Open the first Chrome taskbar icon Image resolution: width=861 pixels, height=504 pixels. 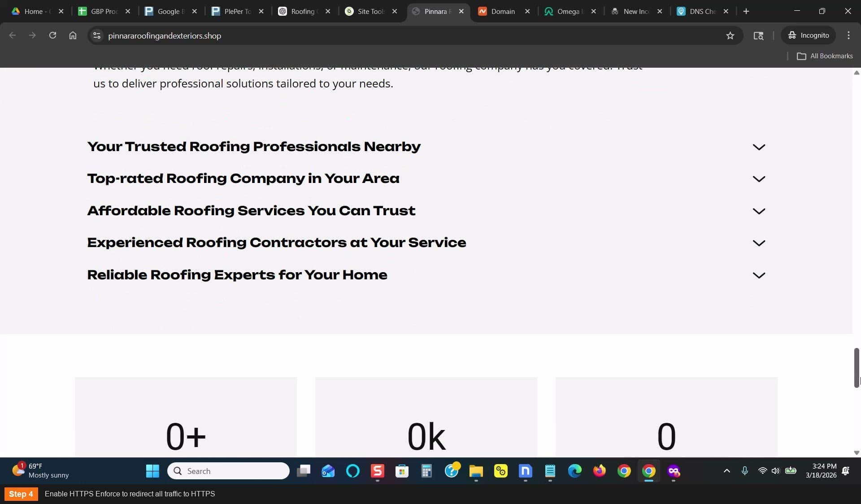[624, 471]
